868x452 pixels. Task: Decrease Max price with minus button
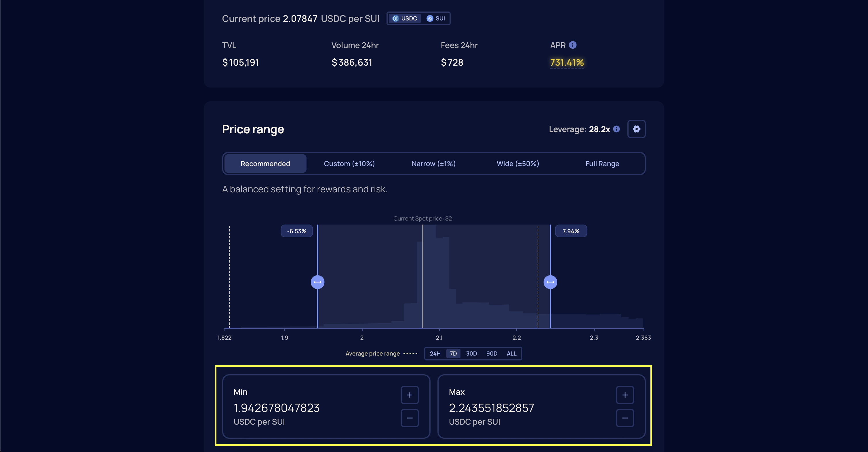click(625, 418)
